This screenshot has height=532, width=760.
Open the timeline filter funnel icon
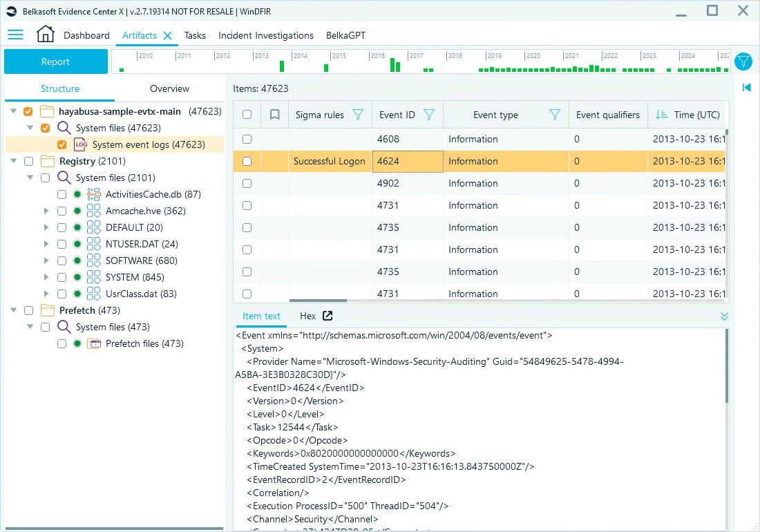(x=743, y=61)
